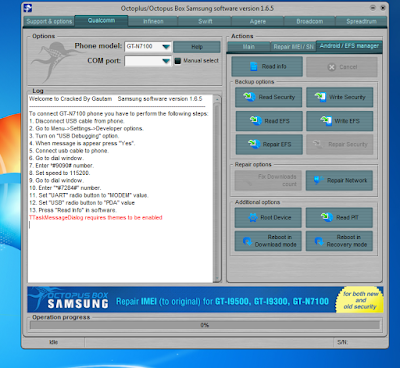Click the Write Security icon
This screenshot has height=368, width=400.
point(320,97)
